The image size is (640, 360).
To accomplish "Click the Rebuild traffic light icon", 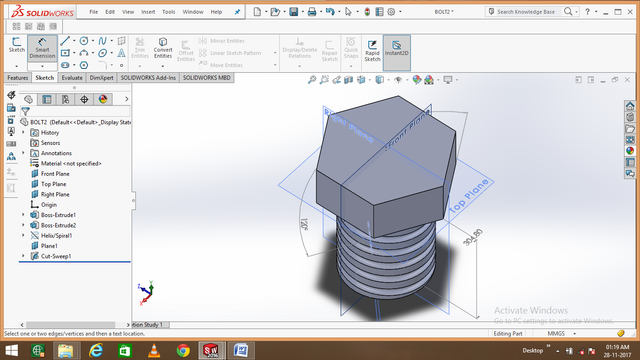I will [x=367, y=12].
